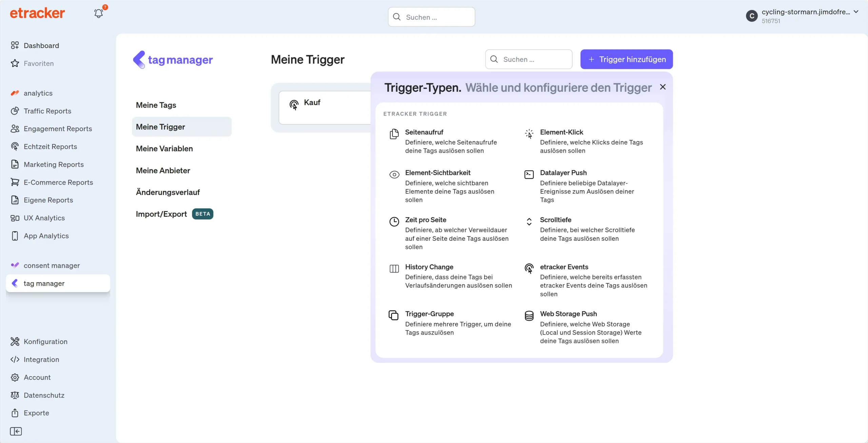This screenshot has height=443, width=868.
Task: Open Traffic Reports in the sidebar
Action: click(48, 111)
